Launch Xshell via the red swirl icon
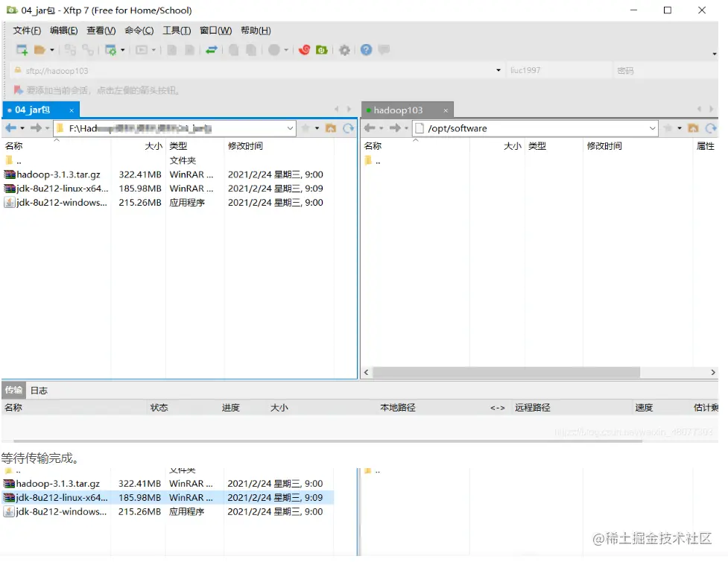728x562 pixels. pos(304,50)
